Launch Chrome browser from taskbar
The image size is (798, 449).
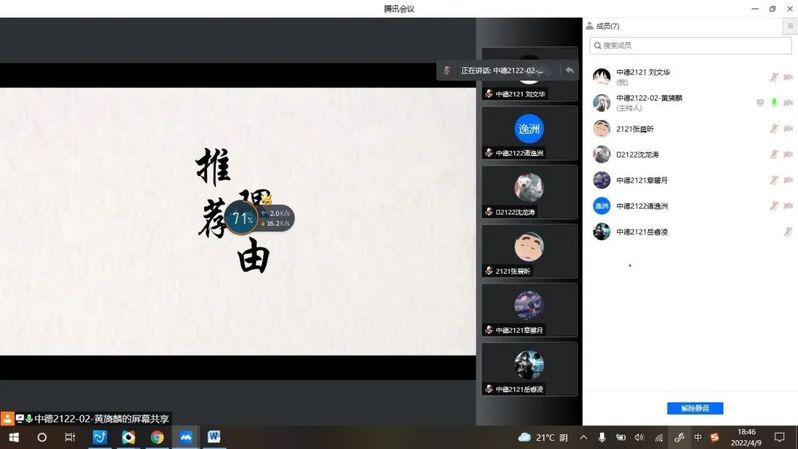coord(157,437)
